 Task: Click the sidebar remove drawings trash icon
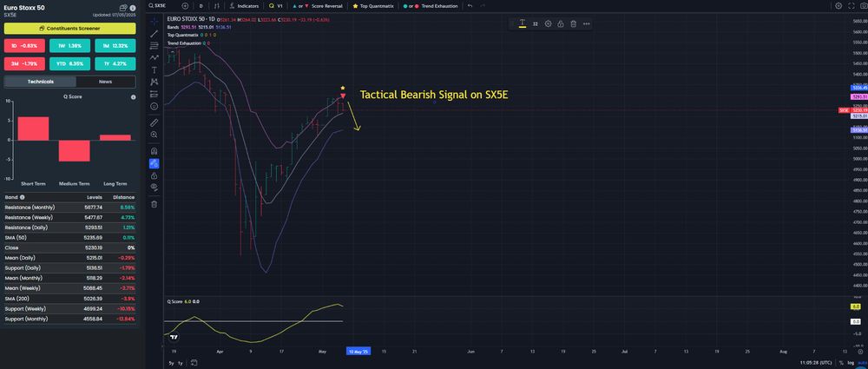[x=154, y=204]
